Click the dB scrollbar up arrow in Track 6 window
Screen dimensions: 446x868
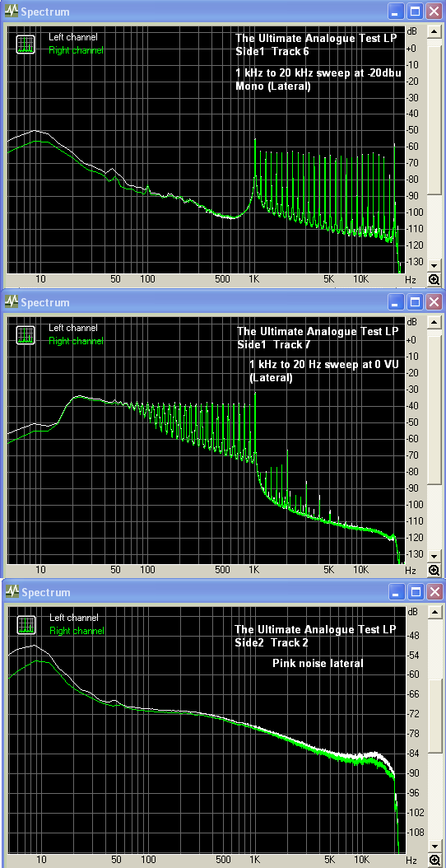pyautogui.click(x=434, y=32)
